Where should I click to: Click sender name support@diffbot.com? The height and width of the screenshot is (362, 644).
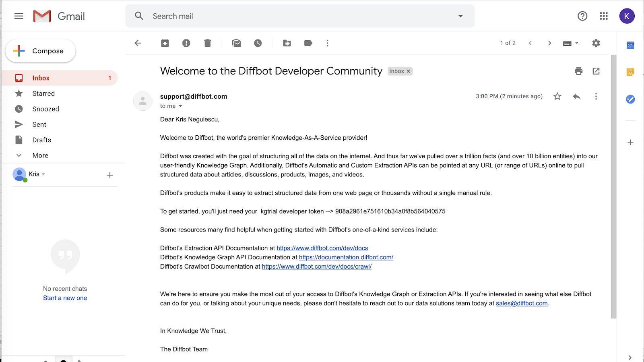(194, 96)
